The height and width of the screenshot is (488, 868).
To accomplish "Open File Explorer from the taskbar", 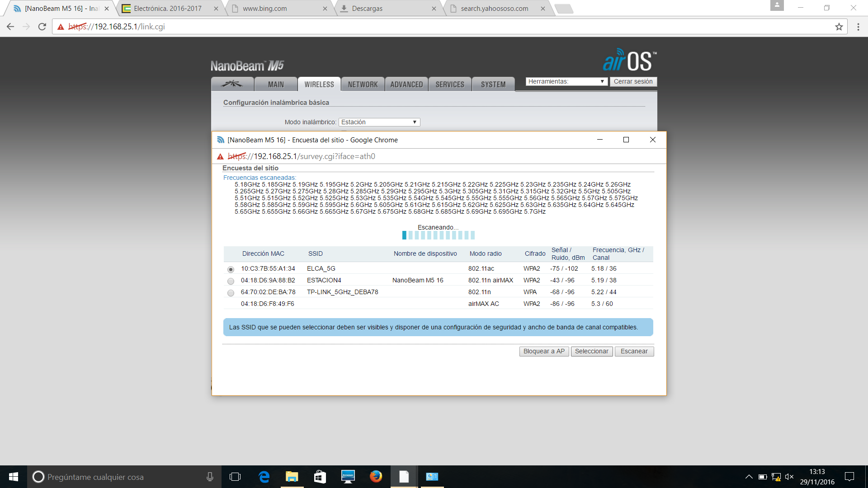I will pyautogui.click(x=292, y=477).
